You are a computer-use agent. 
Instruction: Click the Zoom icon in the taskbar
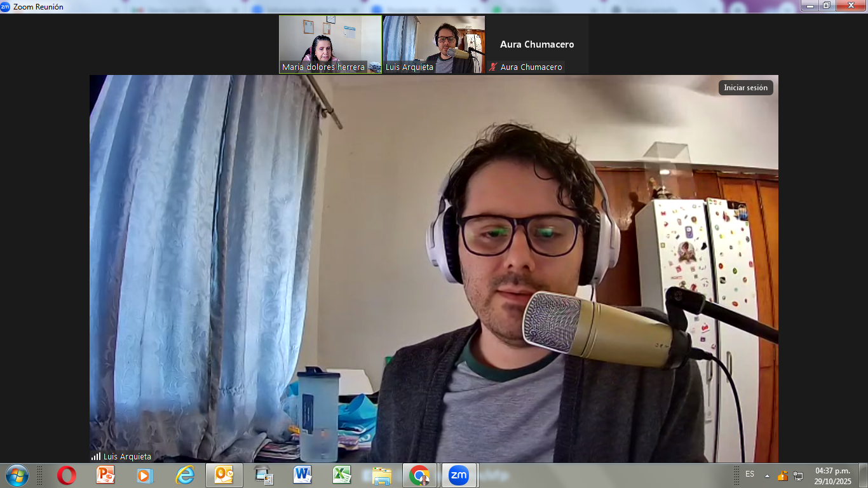tap(459, 475)
